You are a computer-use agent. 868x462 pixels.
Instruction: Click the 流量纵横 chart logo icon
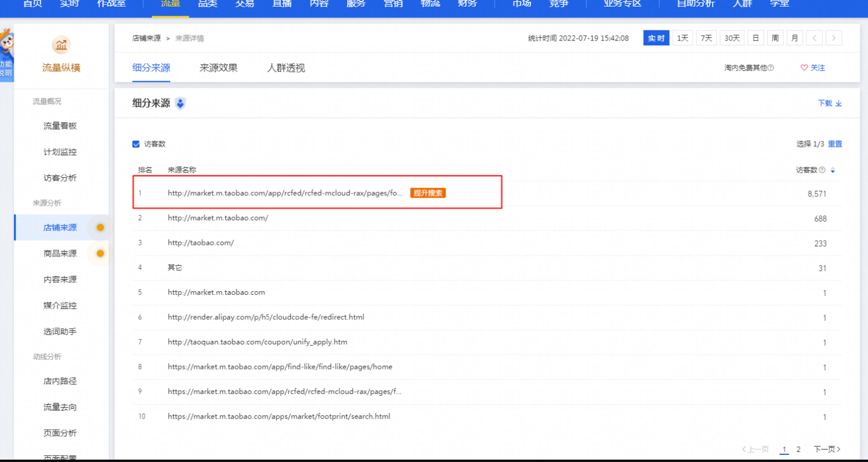point(61,45)
